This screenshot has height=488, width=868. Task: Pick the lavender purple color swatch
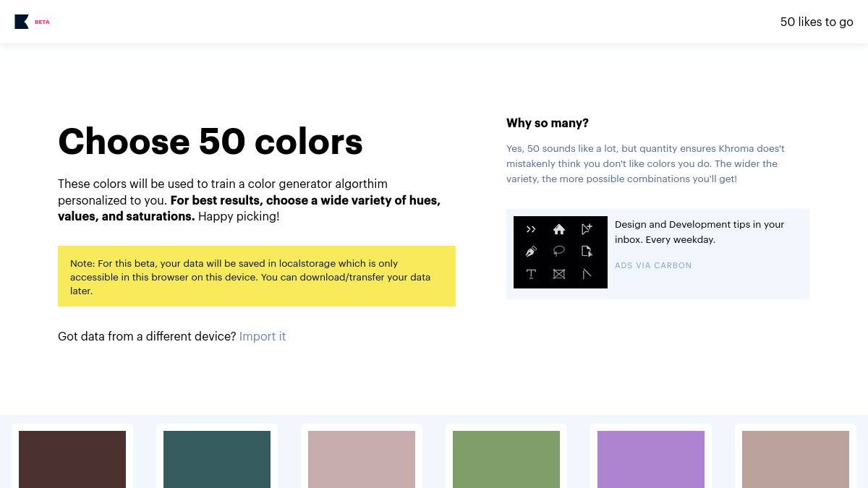coord(651,460)
